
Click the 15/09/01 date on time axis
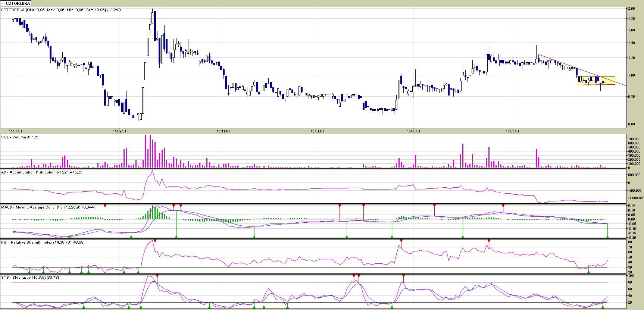119,131
